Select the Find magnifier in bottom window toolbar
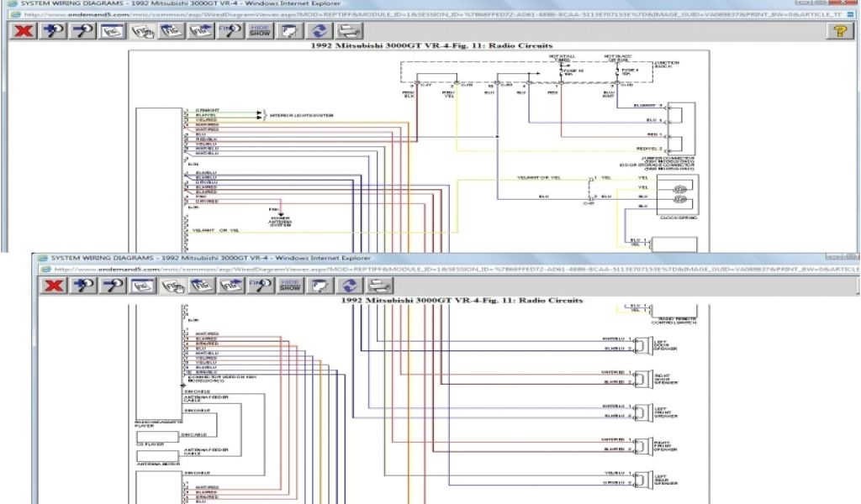 tap(259, 286)
